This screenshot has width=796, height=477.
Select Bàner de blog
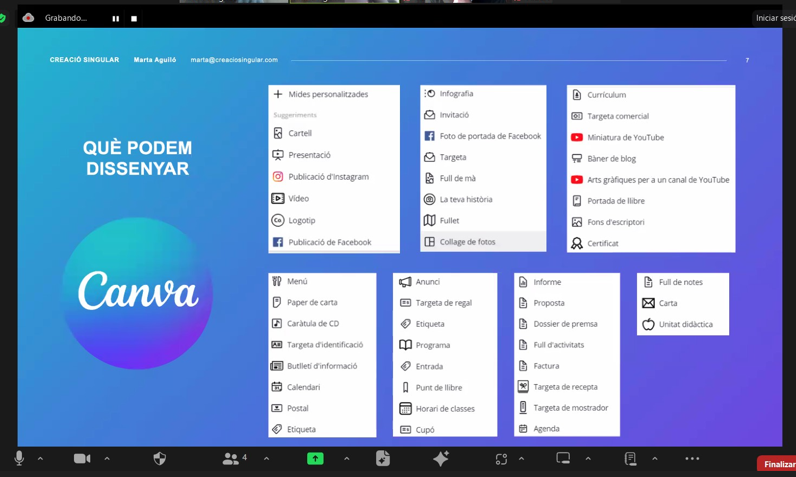tap(604, 158)
